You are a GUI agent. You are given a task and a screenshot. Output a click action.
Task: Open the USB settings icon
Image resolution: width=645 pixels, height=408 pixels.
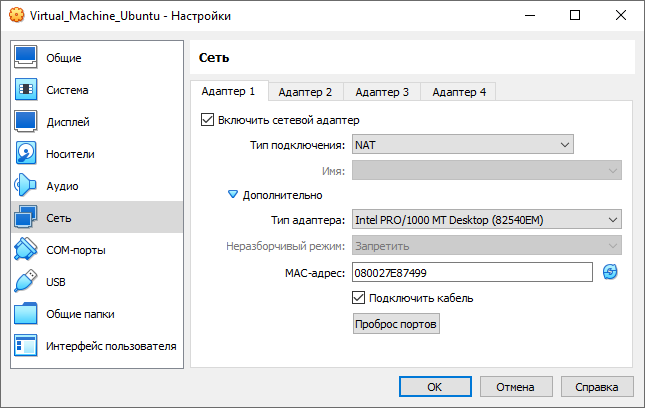pos(26,282)
